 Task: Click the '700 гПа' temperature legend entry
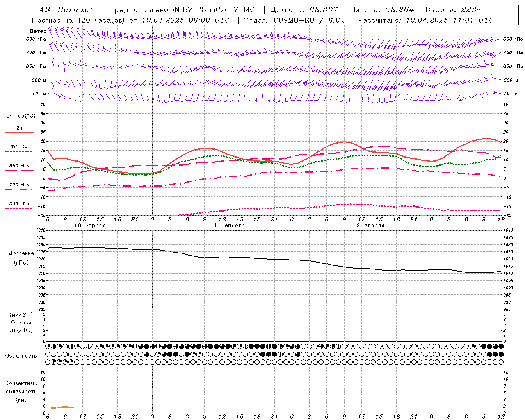19,185
